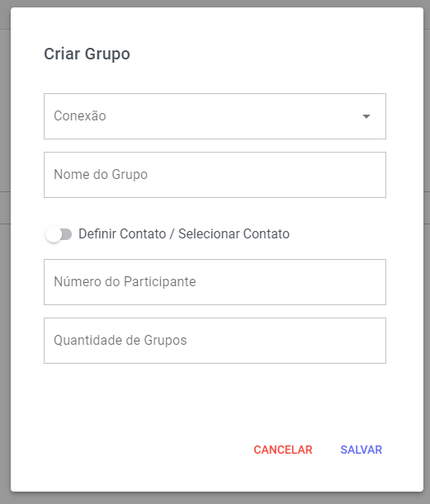
Task: Click the red CANCELAR button
Action: 283,450
